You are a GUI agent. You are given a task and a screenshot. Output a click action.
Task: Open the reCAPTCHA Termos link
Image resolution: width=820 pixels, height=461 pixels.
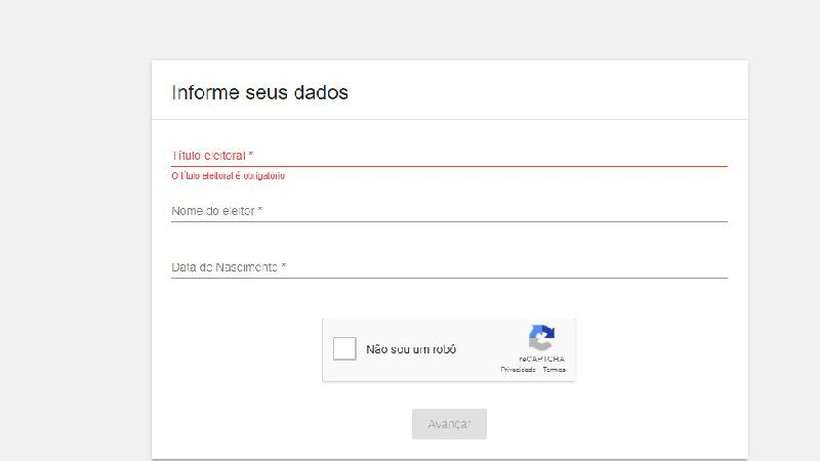point(554,370)
